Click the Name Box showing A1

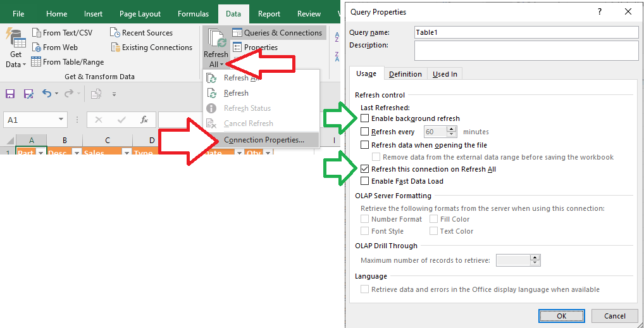pos(35,120)
